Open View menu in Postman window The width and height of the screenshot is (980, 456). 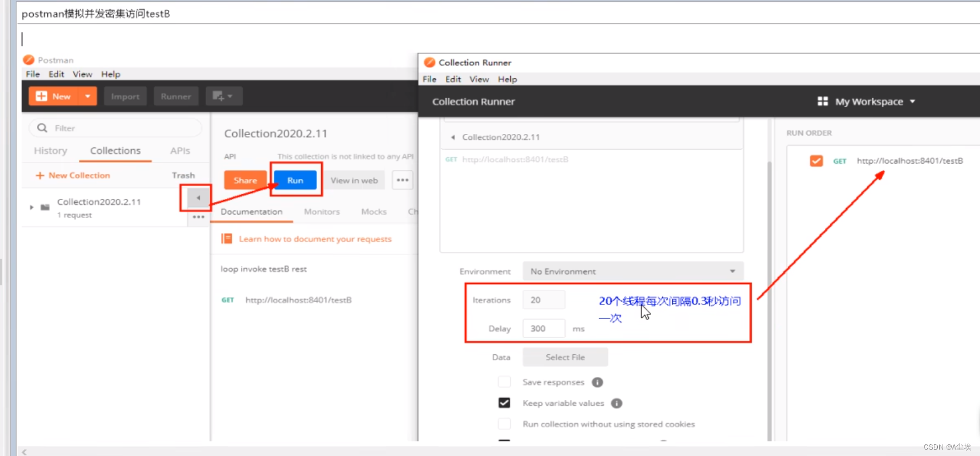(x=82, y=74)
